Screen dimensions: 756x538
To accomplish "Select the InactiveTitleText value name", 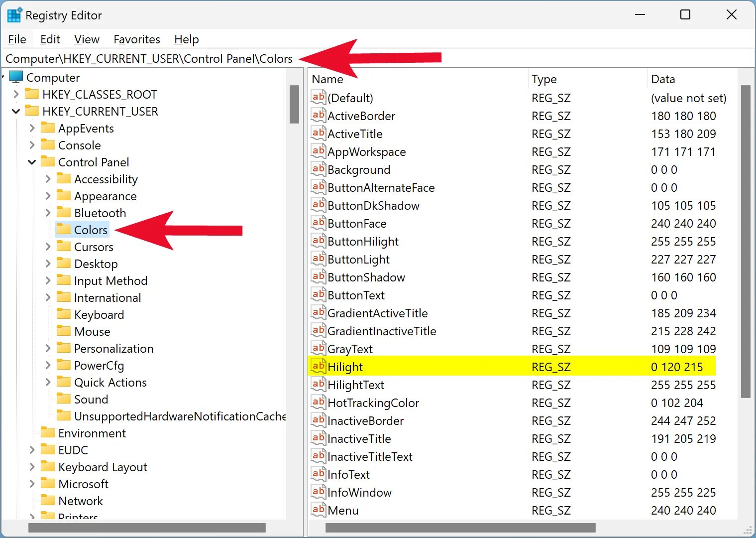I will pos(370,456).
